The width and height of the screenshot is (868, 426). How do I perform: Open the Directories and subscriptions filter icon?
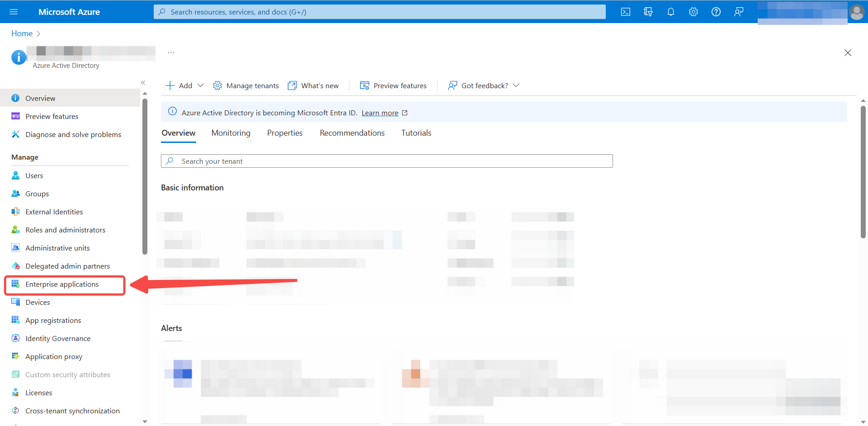tap(648, 12)
